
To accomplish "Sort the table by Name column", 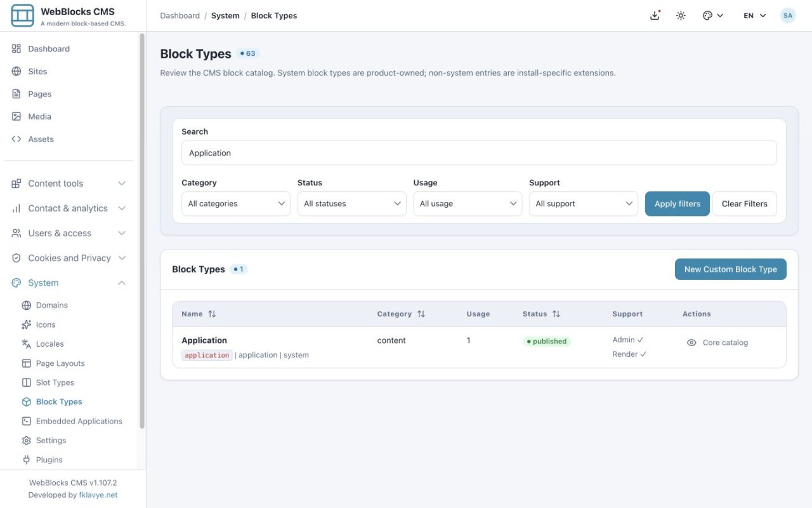I will pyautogui.click(x=199, y=314).
